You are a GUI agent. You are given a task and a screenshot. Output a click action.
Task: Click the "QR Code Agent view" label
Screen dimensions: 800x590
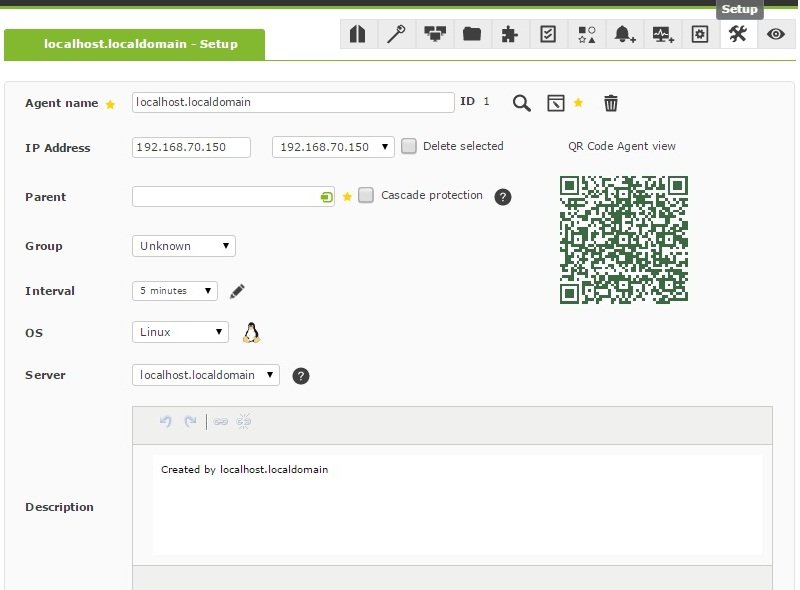pyautogui.click(x=621, y=146)
